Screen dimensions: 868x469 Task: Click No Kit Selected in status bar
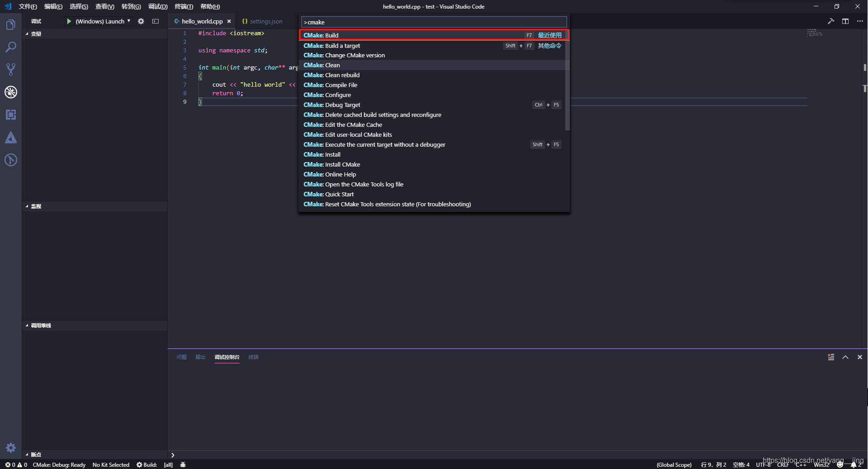point(111,464)
